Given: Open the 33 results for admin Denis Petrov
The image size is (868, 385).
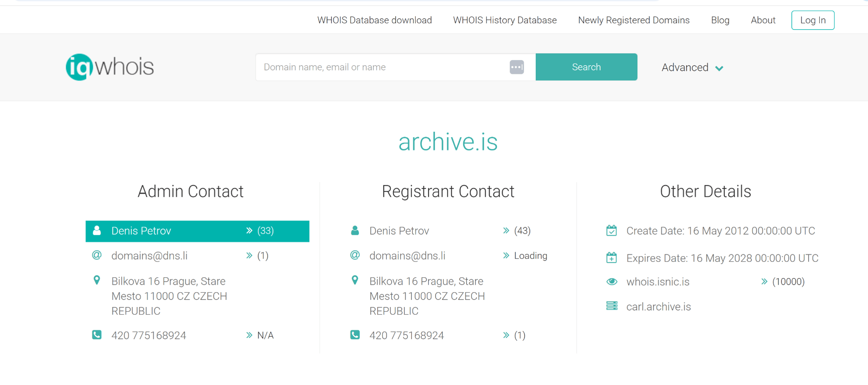Looking at the screenshot, I should (260, 231).
